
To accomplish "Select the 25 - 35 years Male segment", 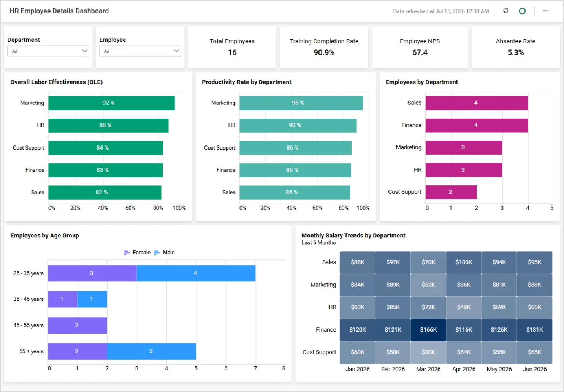I will [196, 273].
